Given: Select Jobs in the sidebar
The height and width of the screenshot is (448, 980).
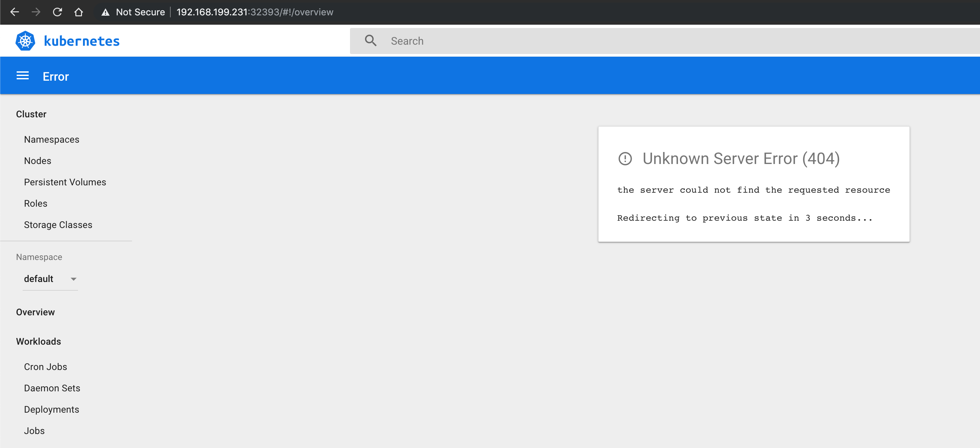Looking at the screenshot, I should (34, 431).
